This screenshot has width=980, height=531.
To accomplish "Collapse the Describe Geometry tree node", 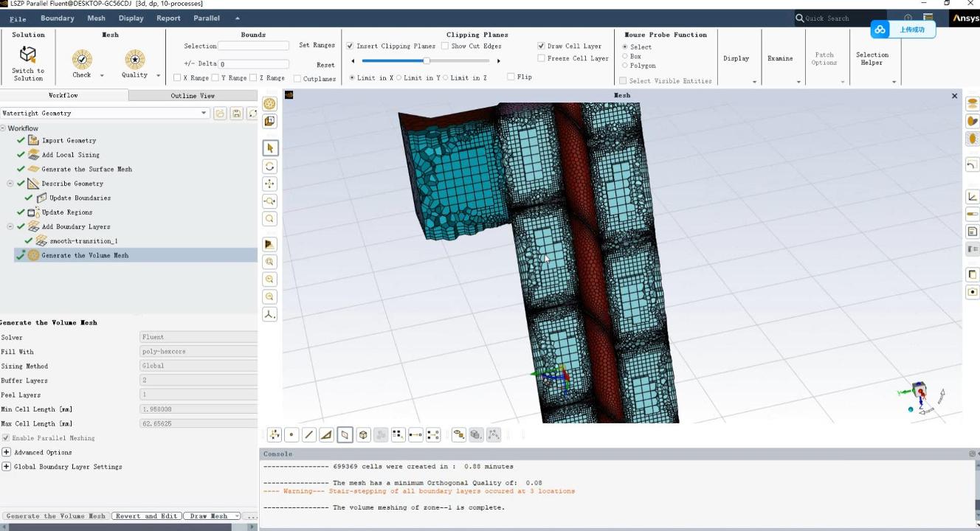I will click(x=10, y=184).
